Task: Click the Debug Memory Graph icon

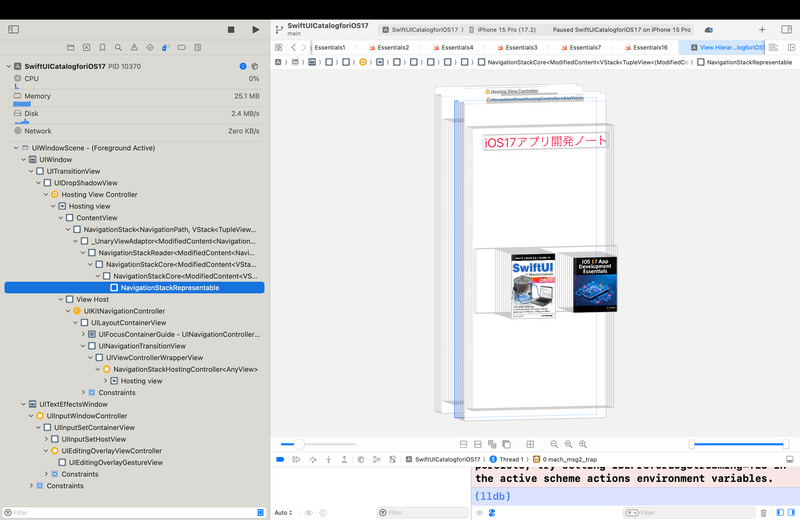Action: [377, 459]
